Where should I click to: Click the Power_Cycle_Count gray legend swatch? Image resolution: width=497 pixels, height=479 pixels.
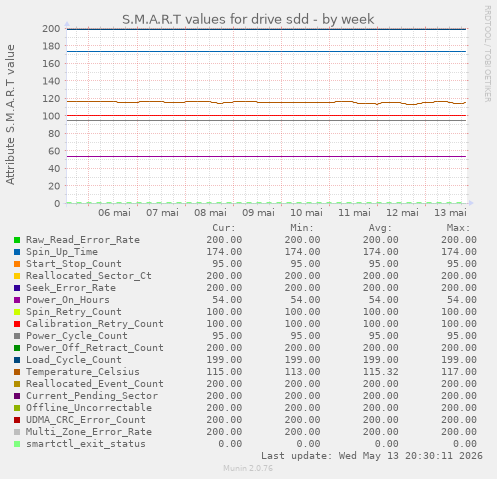click(17, 336)
